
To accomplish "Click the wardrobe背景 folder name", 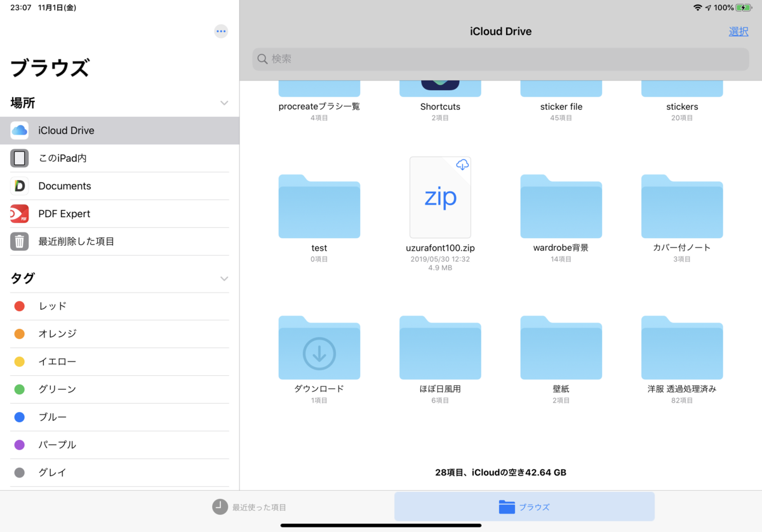I will tap(561, 248).
